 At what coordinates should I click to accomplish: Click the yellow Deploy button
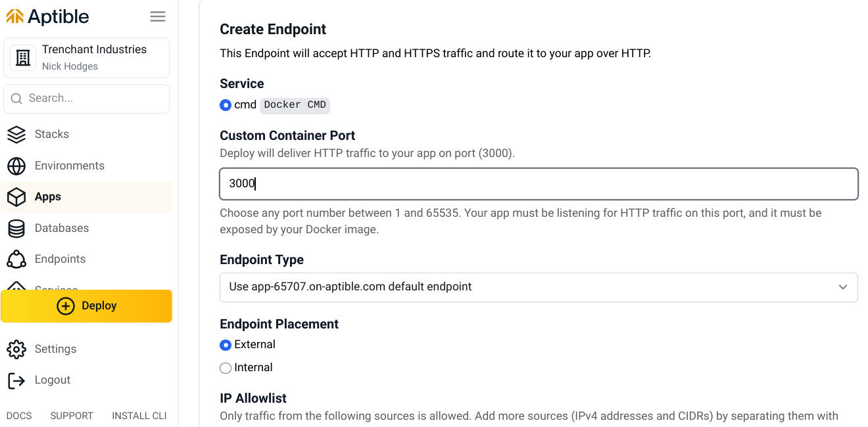coord(86,306)
